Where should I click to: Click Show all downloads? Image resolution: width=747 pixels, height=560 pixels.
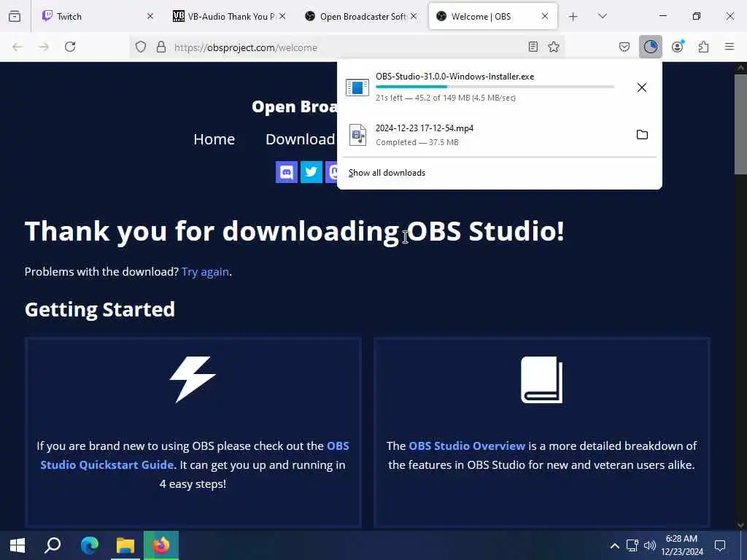pos(387,173)
